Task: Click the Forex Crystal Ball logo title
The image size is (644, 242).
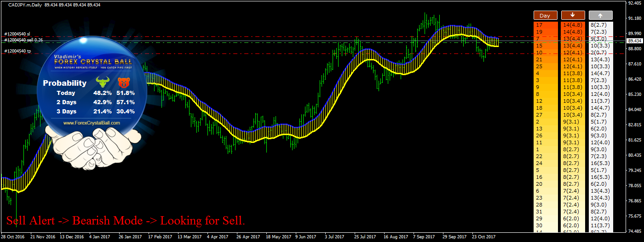Action: [x=93, y=61]
